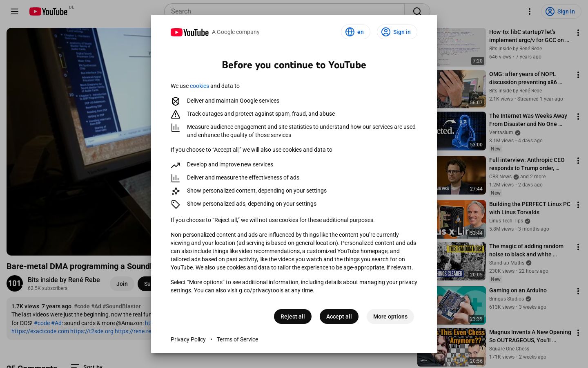The image size is (588, 368).
Task: Click the #SoundBlaster hashtag
Action: click(x=122, y=306)
